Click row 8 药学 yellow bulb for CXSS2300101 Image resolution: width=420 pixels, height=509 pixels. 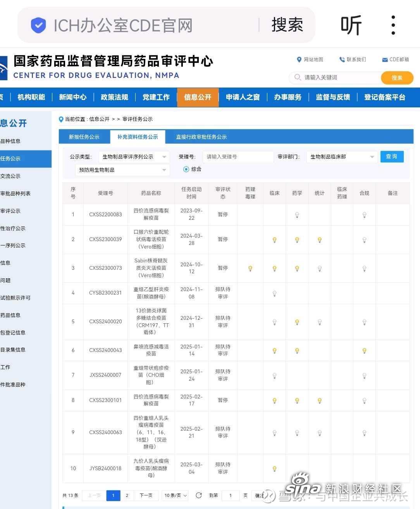pos(297,401)
